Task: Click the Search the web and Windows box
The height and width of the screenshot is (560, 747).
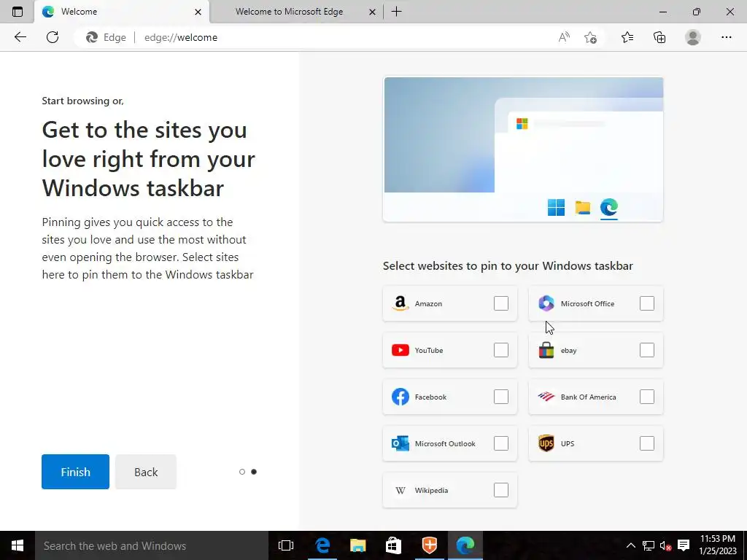Action: [x=152, y=545]
